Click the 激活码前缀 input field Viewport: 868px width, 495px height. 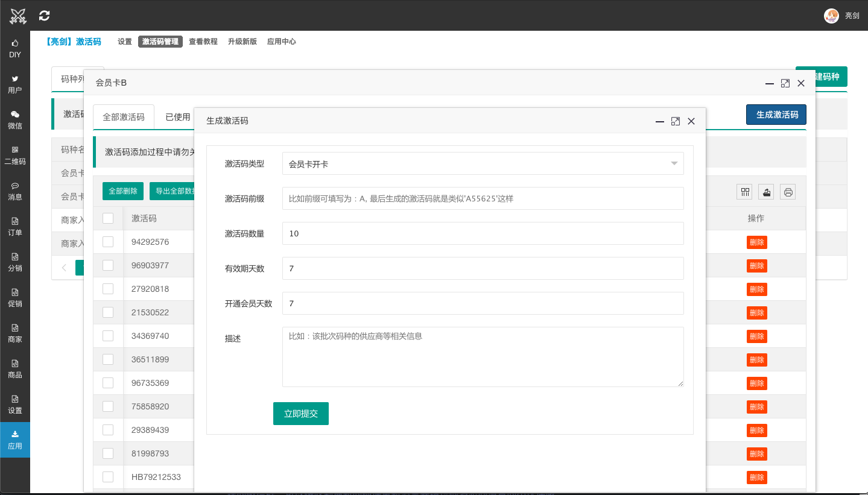[x=483, y=198]
